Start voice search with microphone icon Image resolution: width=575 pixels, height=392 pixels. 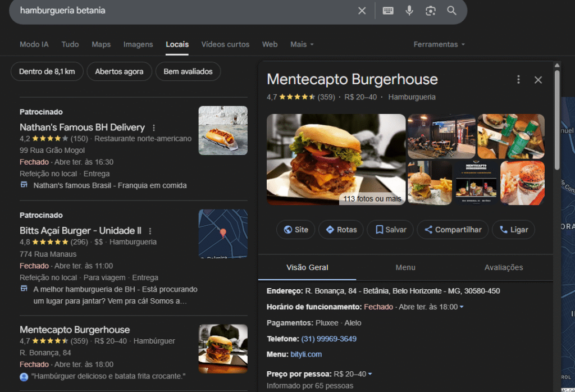(x=409, y=11)
